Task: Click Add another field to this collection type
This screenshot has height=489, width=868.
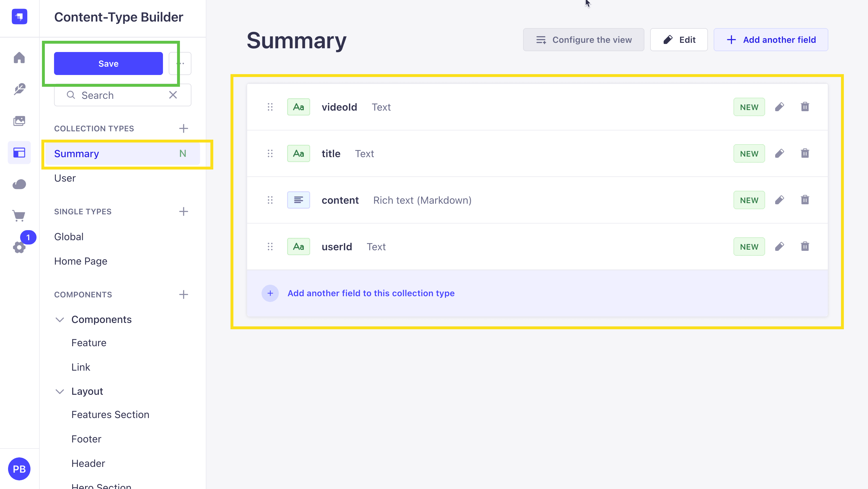Action: [371, 293]
